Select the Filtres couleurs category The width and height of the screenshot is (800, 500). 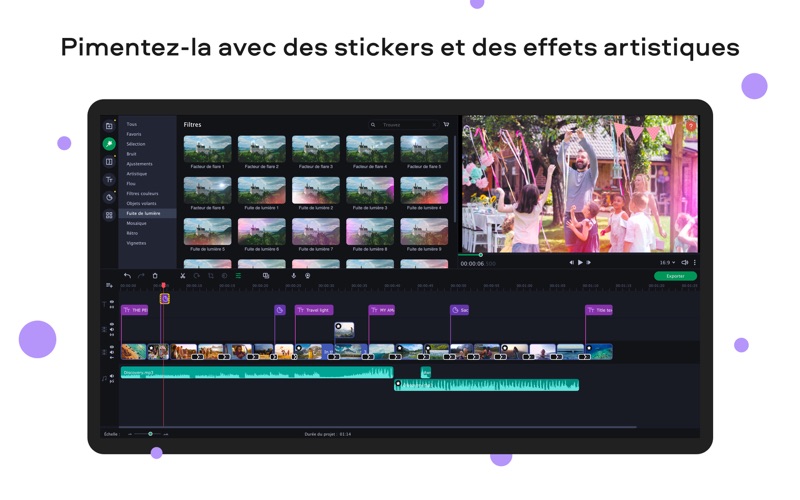pos(142,194)
